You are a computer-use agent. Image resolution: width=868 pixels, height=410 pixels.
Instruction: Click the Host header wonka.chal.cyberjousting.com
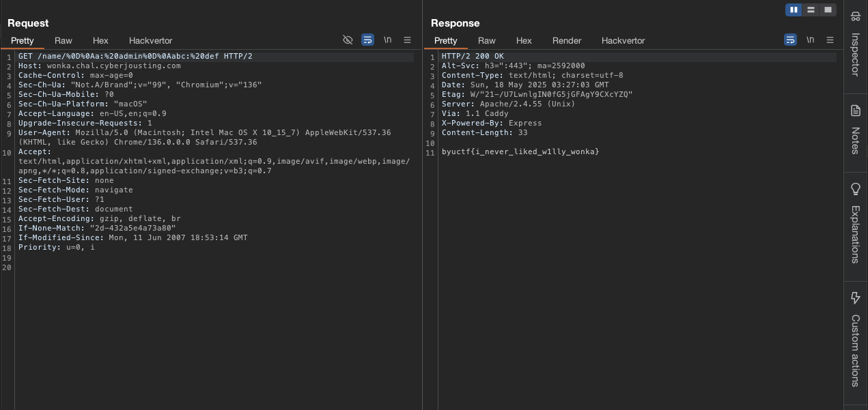[x=100, y=66]
